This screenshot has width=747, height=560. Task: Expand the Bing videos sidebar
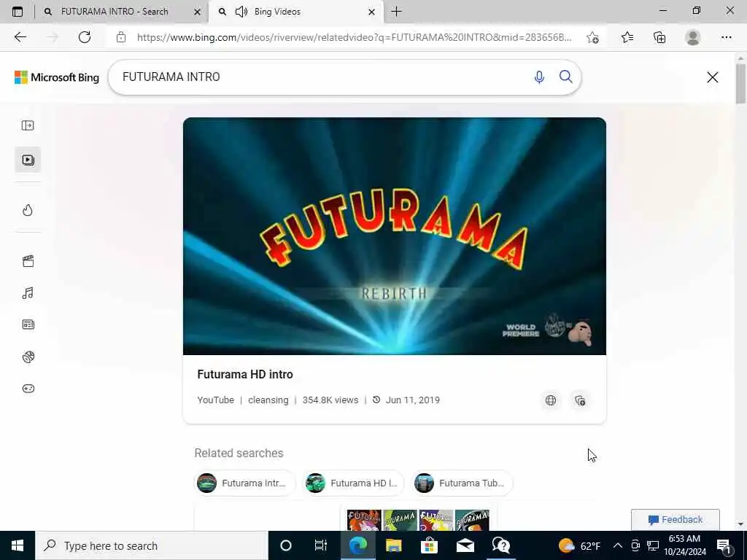tap(28, 125)
